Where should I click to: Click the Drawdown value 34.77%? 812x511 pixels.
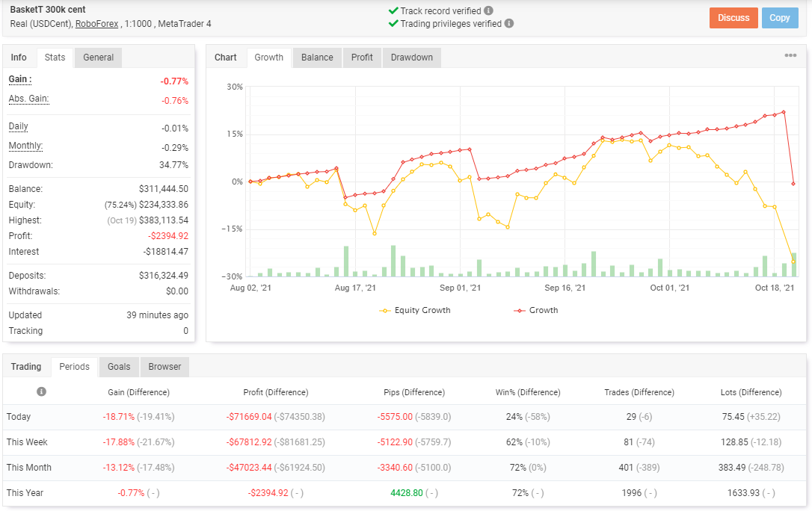[173, 165]
